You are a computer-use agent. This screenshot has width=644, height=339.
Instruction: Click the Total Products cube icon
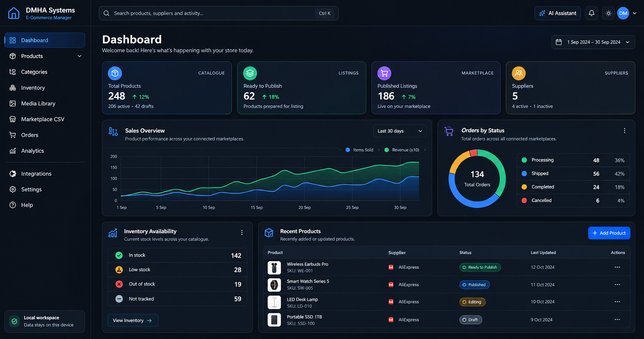(115, 73)
